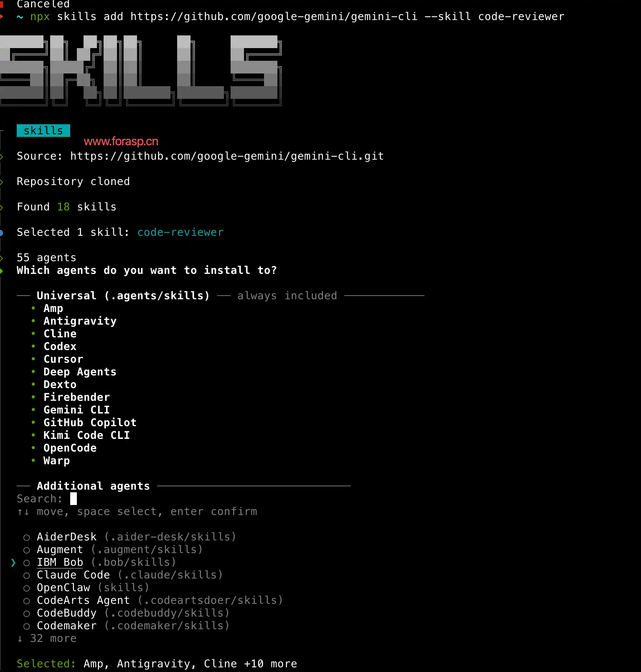Click the GitHub URL in the npx command

274,16
